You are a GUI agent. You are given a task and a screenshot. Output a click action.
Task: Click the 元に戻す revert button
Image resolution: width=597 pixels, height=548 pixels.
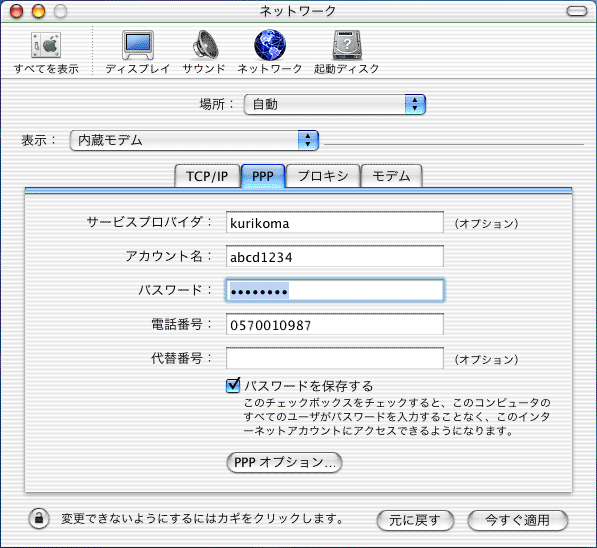pyautogui.click(x=415, y=520)
